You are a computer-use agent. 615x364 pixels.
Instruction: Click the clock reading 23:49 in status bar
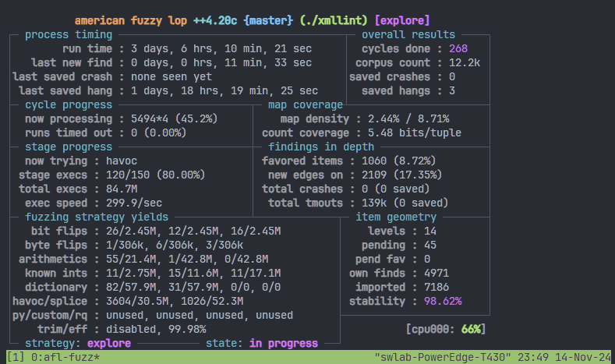[x=533, y=357]
